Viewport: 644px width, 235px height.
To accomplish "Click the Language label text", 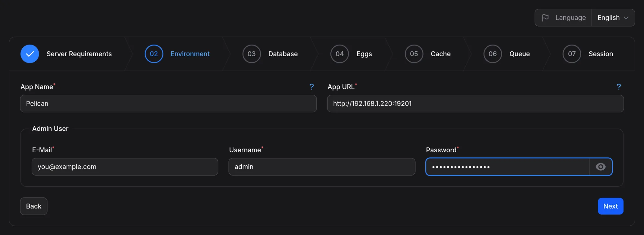I will (x=570, y=18).
